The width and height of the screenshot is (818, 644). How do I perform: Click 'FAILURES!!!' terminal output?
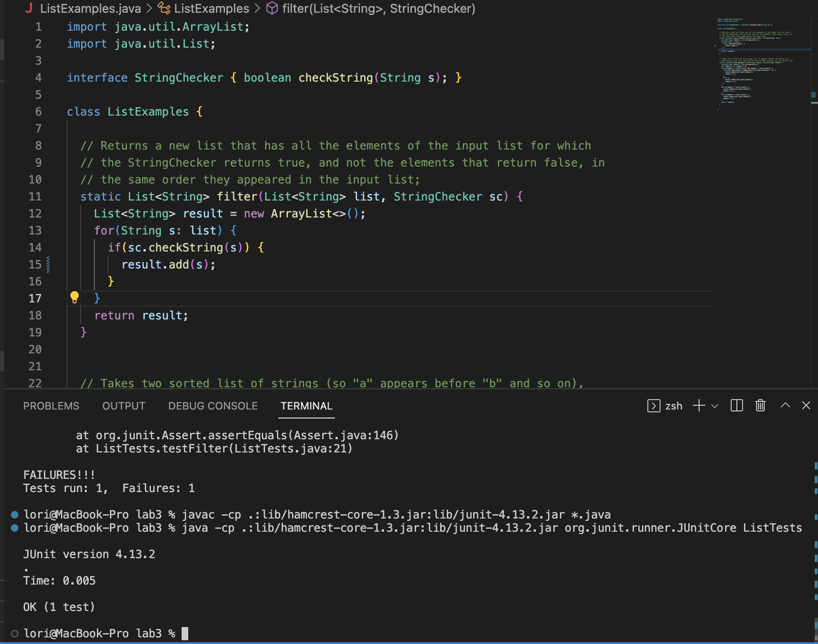59,475
